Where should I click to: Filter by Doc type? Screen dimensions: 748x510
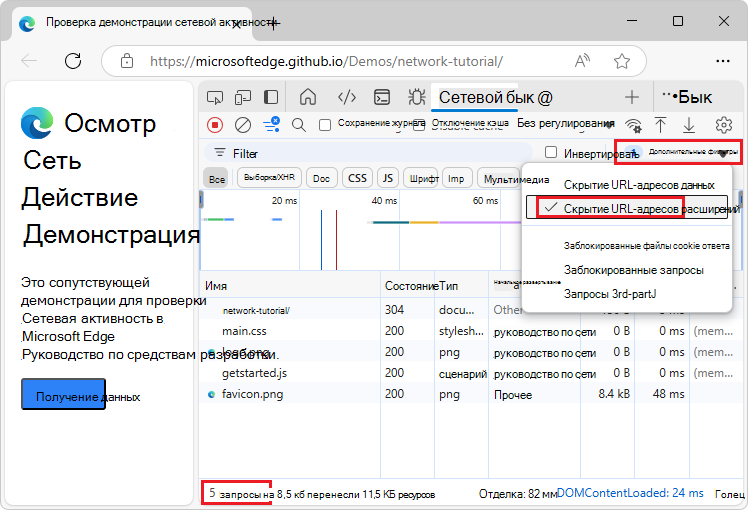(x=322, y=178)
